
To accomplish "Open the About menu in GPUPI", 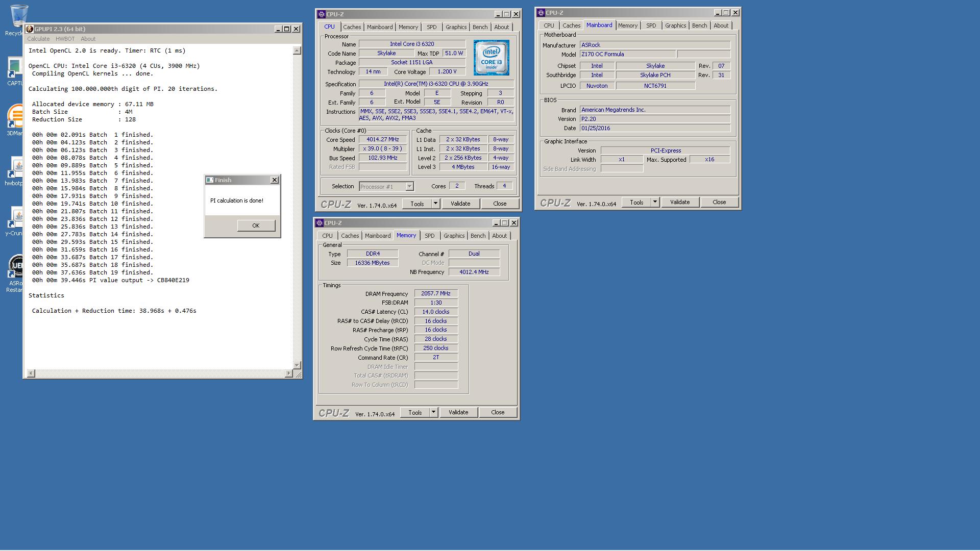I will (x=88, y=39).
